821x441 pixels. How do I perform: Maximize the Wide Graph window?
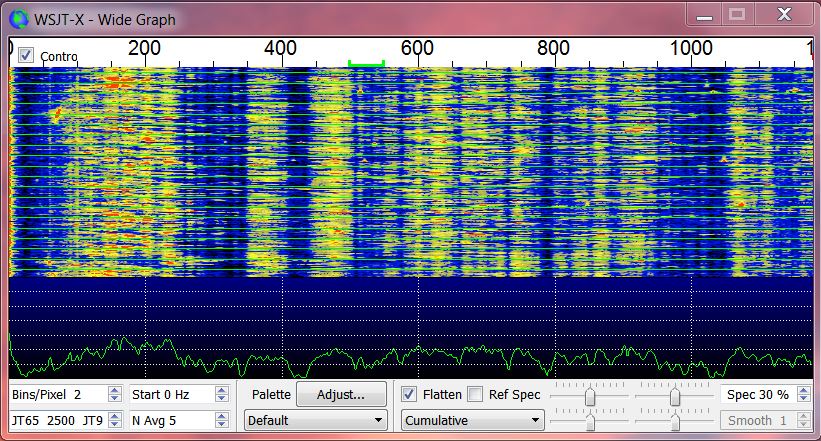[x=738, y=14]
